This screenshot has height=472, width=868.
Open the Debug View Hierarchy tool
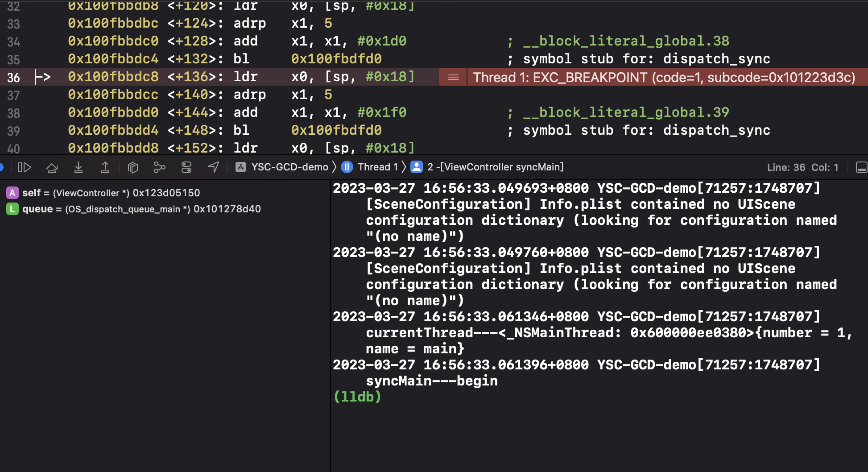133,167
